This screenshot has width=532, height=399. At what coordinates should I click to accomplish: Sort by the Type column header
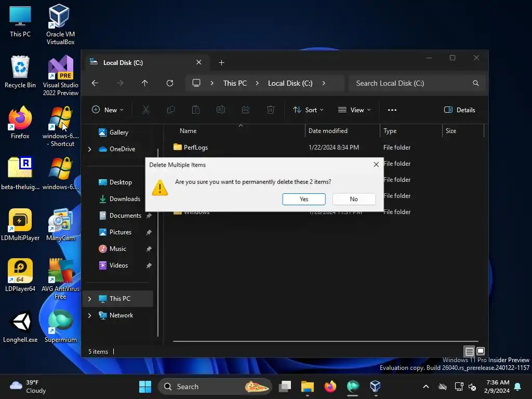pyautogui.click(x=390, y=131)
